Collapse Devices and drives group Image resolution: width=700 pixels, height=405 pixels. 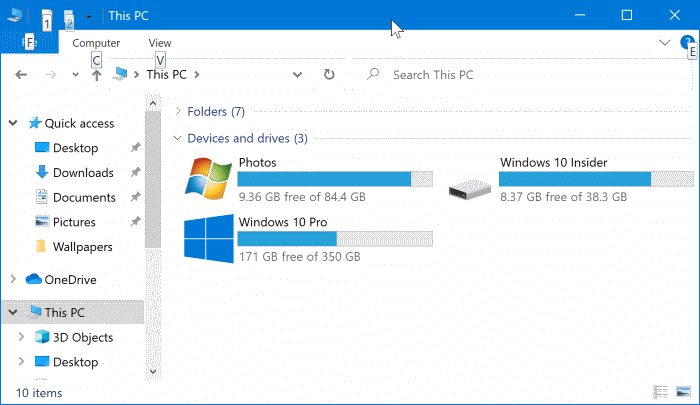(178, 138)
